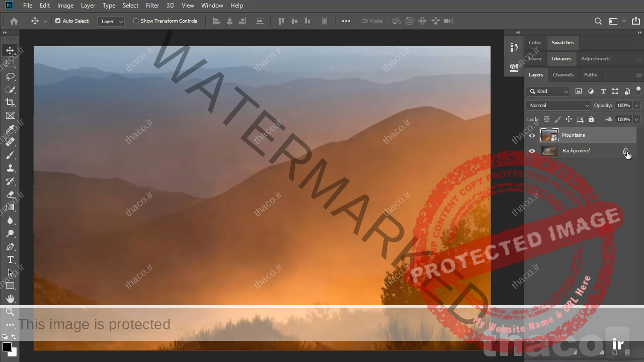
Task: Toggle Lock transparent pixels
Action: 547,119
